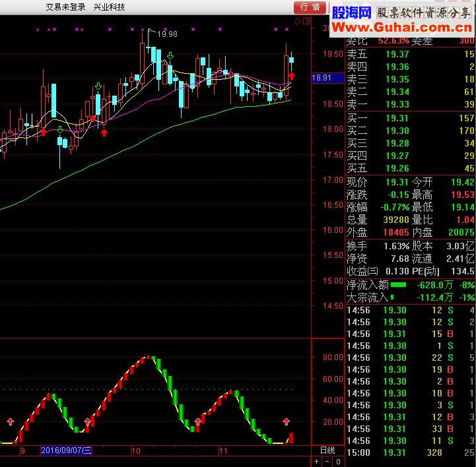Click the green down arrow above the lowest candle

coord(60,130)
